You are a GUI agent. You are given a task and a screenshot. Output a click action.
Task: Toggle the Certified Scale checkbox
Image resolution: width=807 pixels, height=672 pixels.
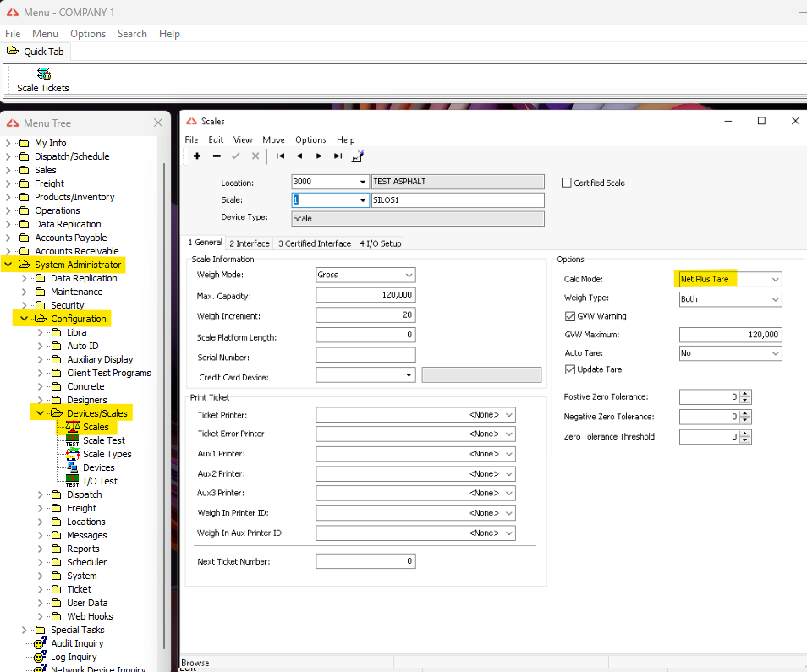click(x=567, y=183)
